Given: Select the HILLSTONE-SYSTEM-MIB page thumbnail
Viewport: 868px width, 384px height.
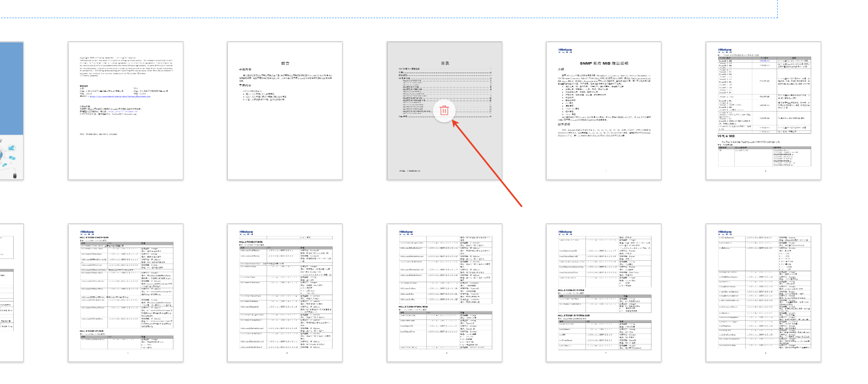Looking at the screenshot, I should [x=604, y=293].
